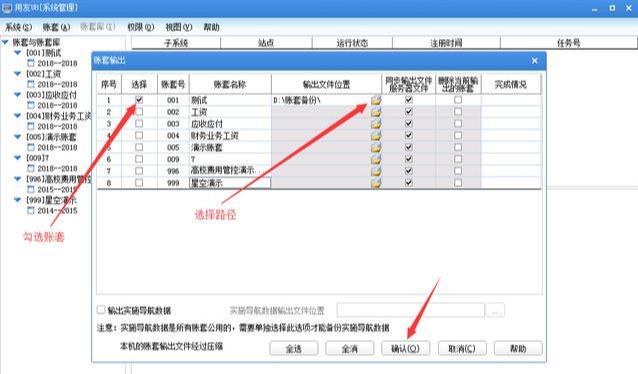Screen dimensions: 638x374
Task: Click the 全选 button
Action: [294, 349]
